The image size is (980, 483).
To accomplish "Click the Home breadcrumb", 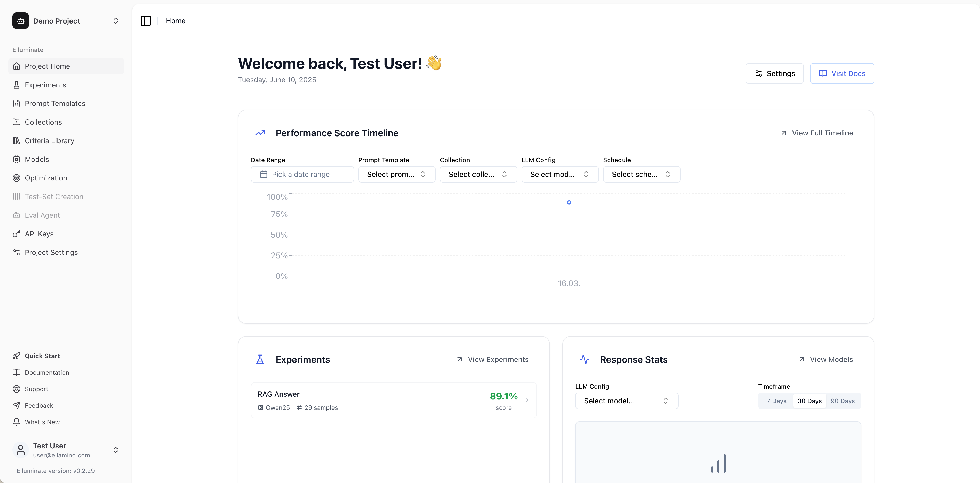I will click(x=175, y=21).
